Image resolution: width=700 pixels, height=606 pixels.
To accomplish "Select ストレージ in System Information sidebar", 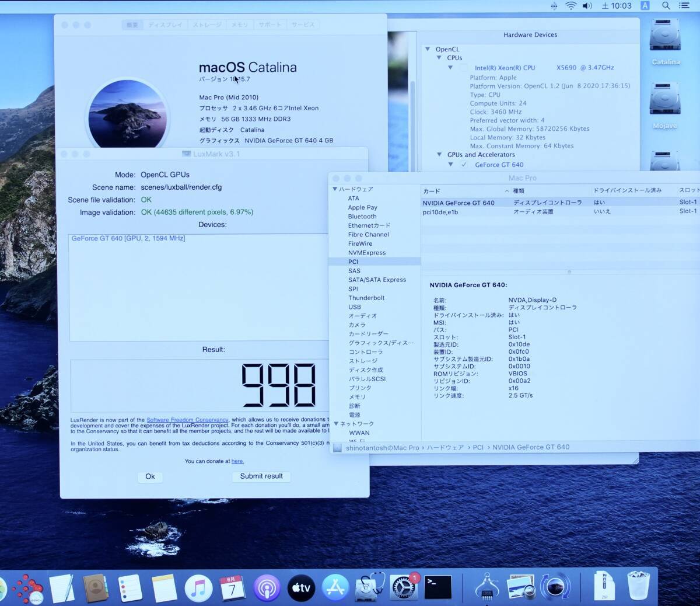I will pyautogui.click(x=363, y=361).
